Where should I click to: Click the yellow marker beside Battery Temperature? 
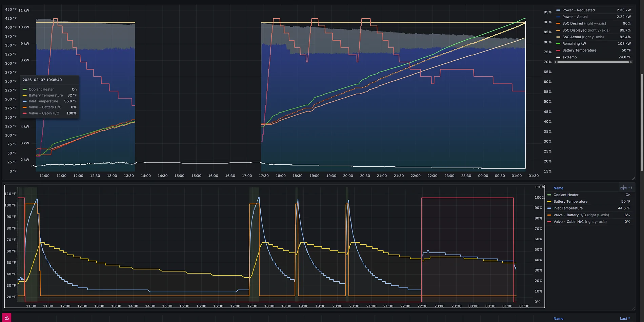tap(549, 201)
